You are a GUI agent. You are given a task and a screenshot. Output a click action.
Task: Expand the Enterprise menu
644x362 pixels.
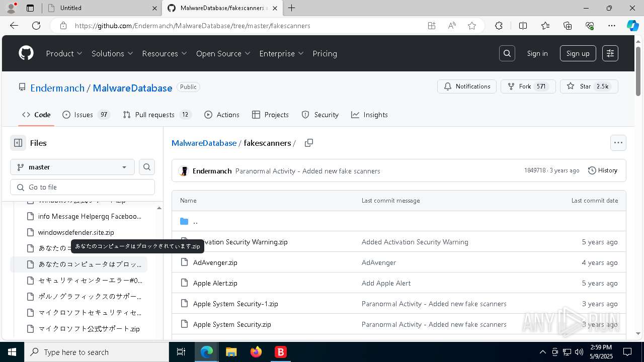point(282,53)
